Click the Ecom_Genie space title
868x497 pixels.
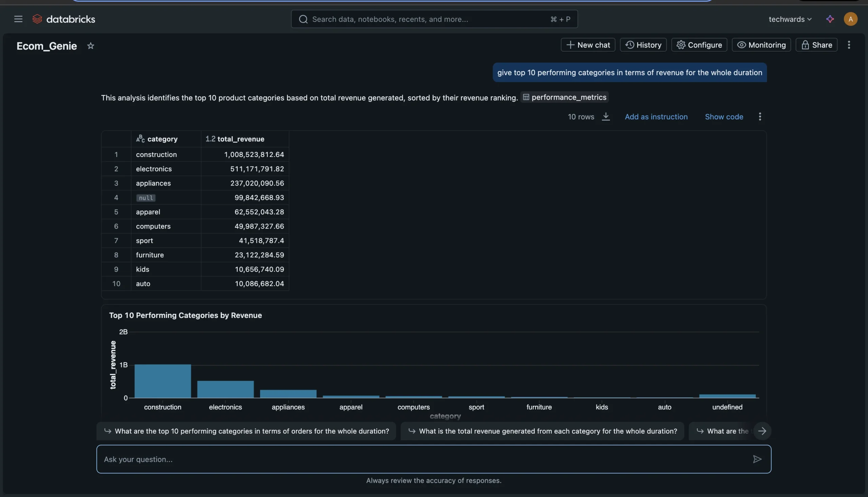(x=46, y=46)
